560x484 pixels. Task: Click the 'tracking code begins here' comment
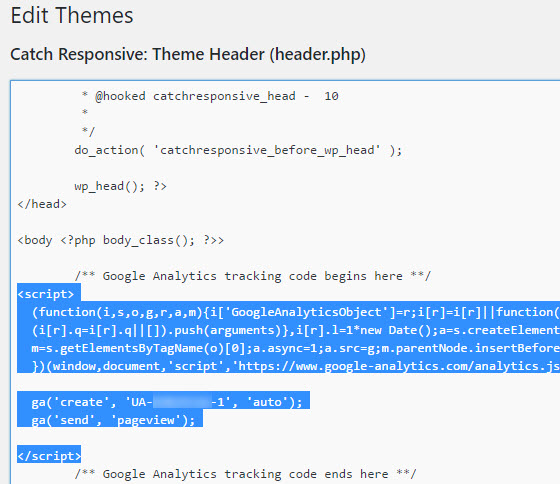click(253, 276)
